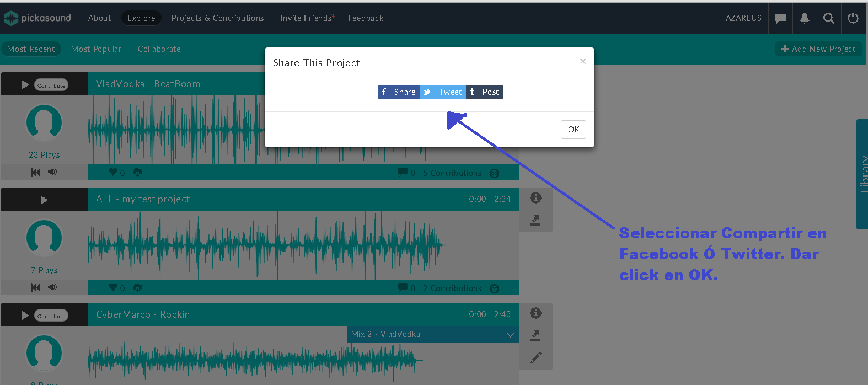Open the AZAREUS user menu

[743, 18]
